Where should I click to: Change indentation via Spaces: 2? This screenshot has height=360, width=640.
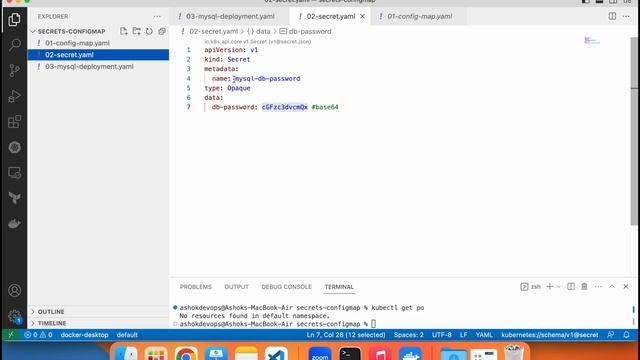pos(409,335)
